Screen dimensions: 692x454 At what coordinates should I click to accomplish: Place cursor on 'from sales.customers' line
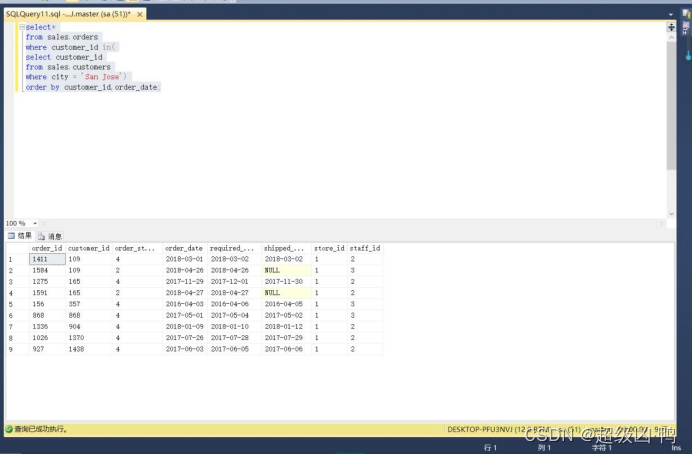click(x=68, y=67)
